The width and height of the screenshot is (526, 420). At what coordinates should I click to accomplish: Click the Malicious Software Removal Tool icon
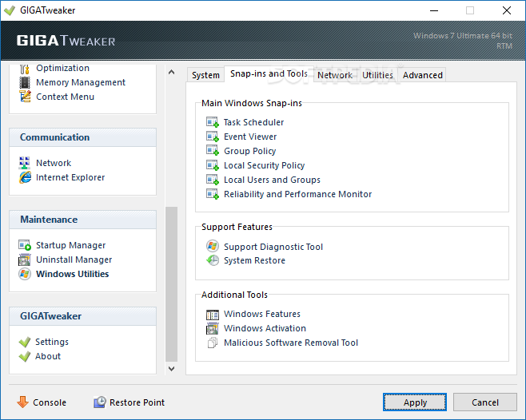tap(213, 343)
